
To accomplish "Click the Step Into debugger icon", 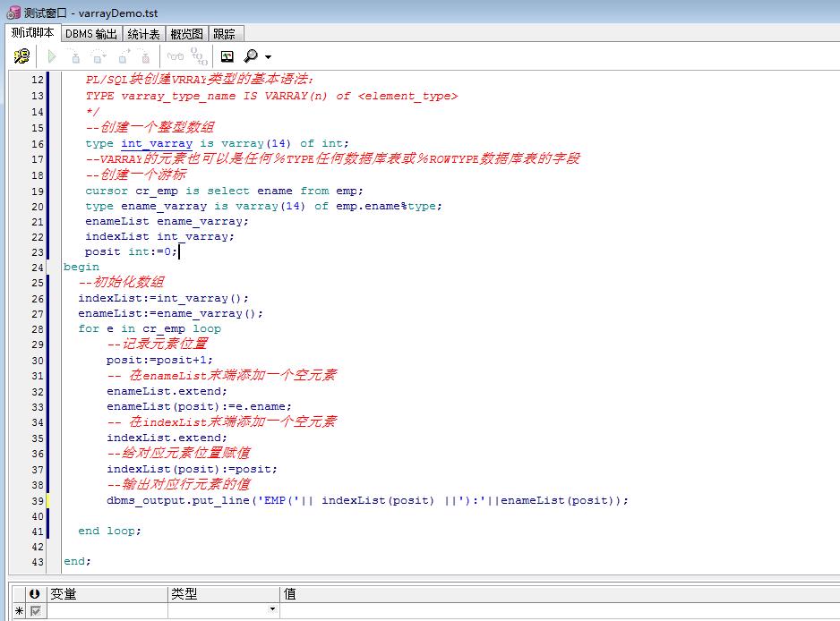I will tap(75, 56).
